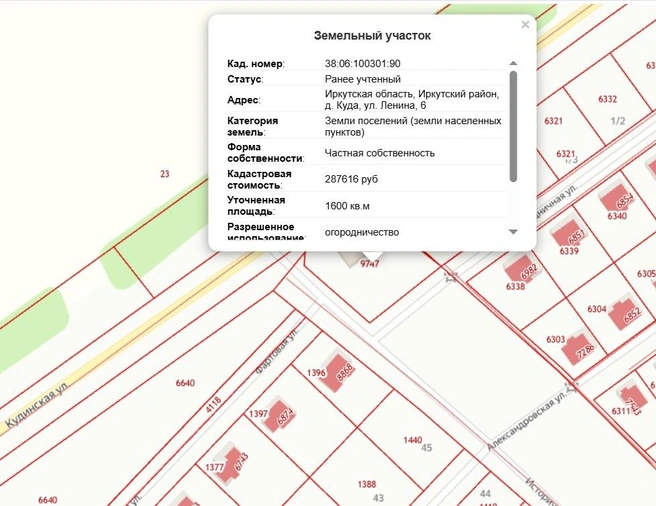Click the 1/2 label under 6332
This screenshot has height=506, width=656.
click(618, 121)
